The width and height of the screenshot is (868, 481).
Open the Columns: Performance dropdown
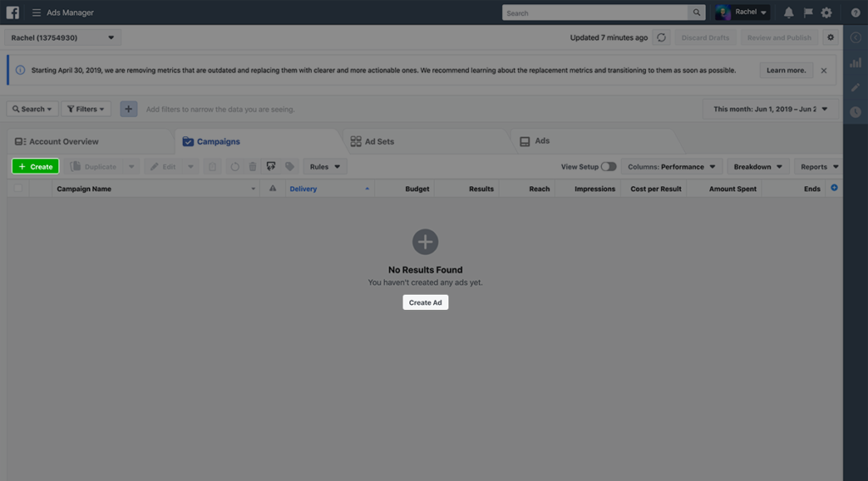click(671, 167)
